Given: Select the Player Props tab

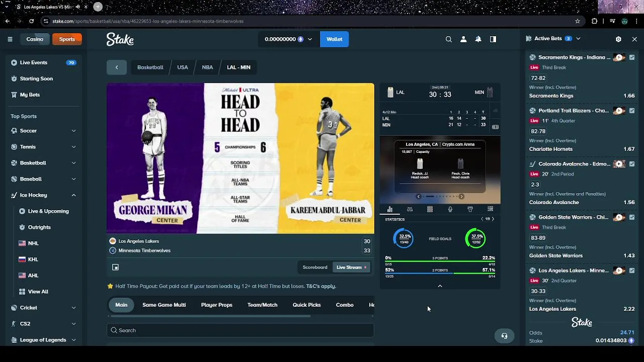Looking at the screenshot, I should [x=217, y=305].
